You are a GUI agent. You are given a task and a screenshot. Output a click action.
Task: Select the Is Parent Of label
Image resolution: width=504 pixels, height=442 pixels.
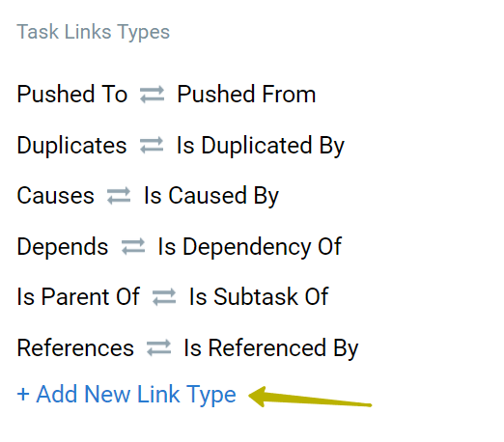pyautogui.click(x=78, y=296)
